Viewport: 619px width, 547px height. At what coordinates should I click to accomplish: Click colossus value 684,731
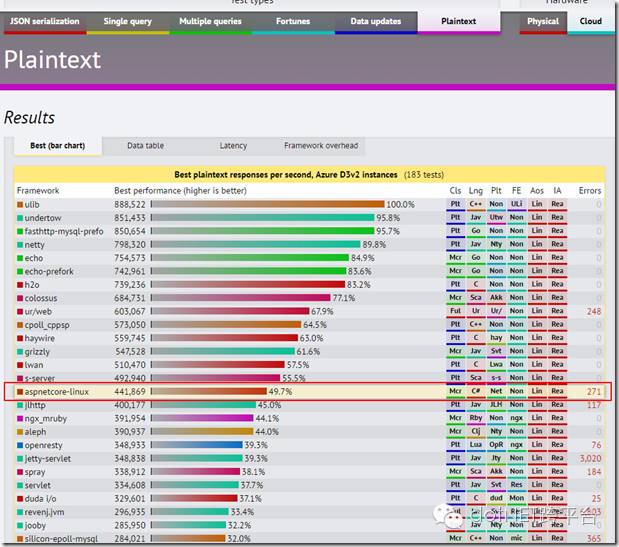pyautogui.click(x=130, y=298)
